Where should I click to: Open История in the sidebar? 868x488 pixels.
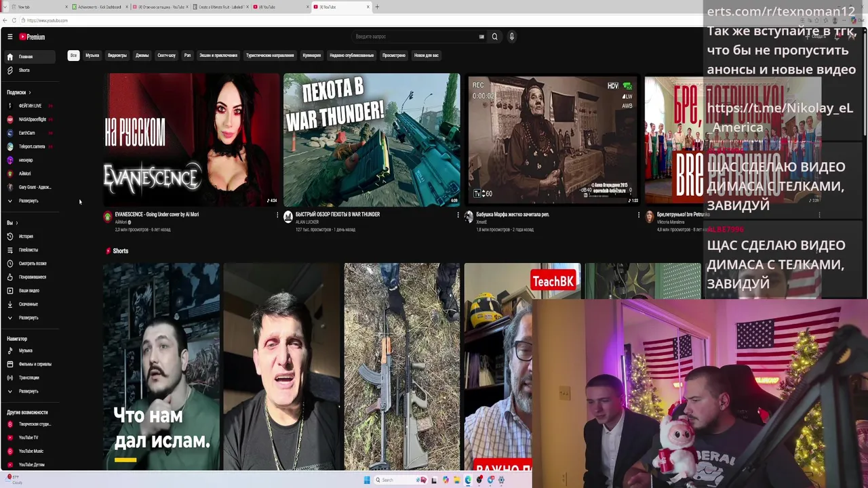tap(29, 237)
